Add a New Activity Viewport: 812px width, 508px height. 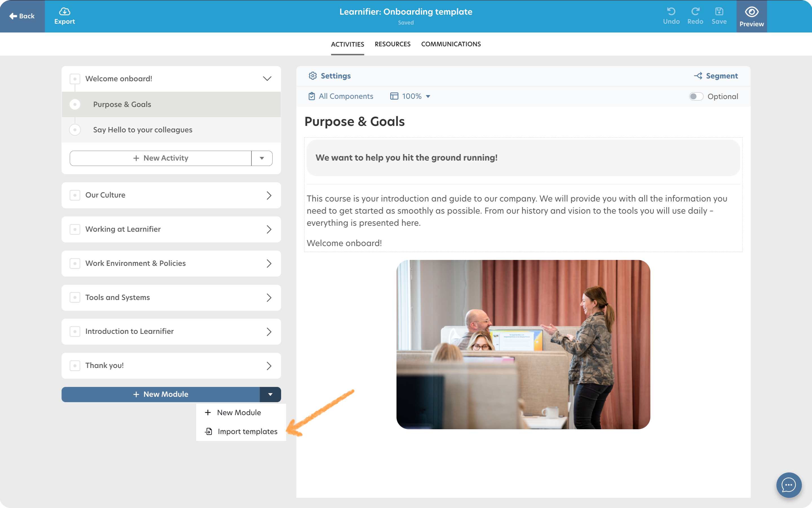(160, 158)
